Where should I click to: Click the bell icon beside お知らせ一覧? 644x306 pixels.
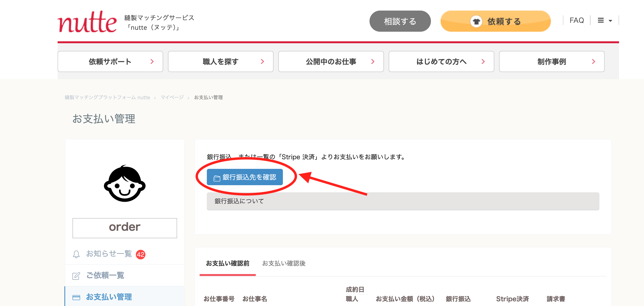[x=76, y=254]
